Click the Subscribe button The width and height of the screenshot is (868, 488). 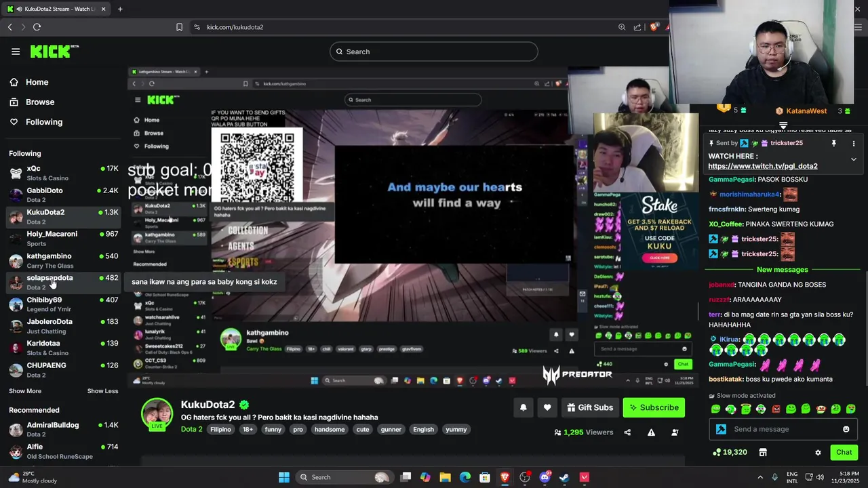point(654,407)
